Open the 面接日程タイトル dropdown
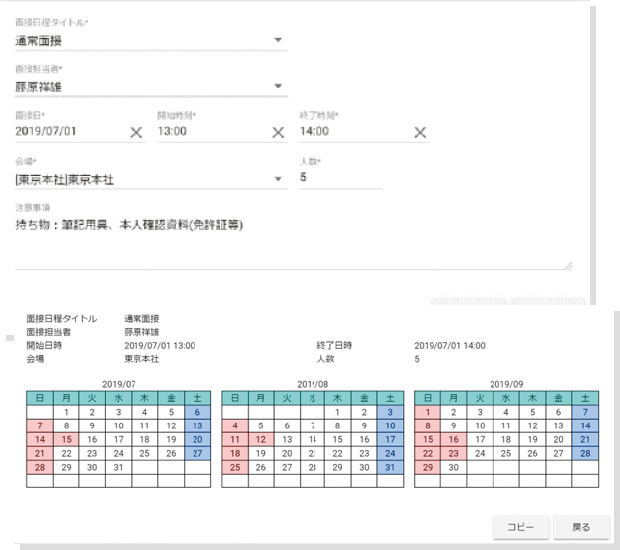This screenshot has width=620, height=550. tap(278, 41)
